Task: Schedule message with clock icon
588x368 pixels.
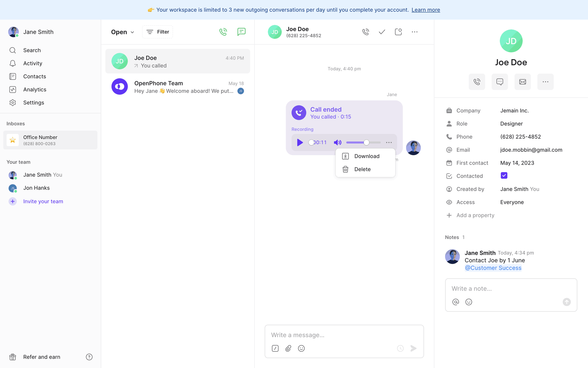Action: point(400,348)
